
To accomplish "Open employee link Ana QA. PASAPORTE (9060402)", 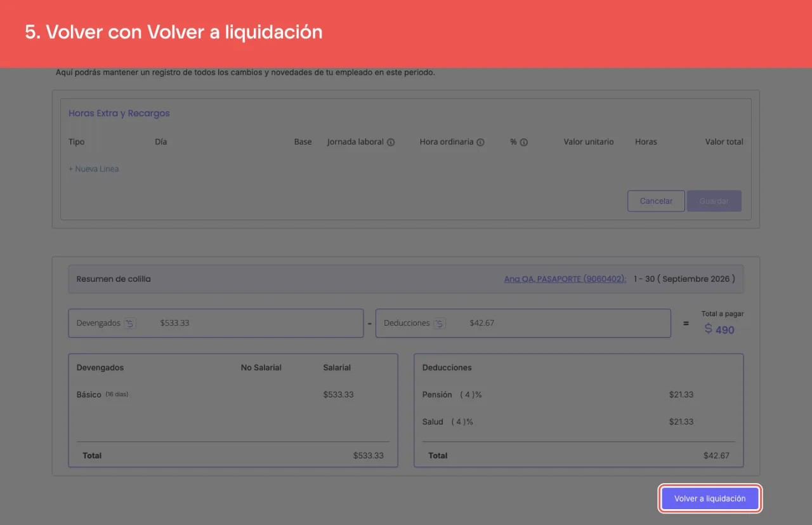I will point(565,279).
